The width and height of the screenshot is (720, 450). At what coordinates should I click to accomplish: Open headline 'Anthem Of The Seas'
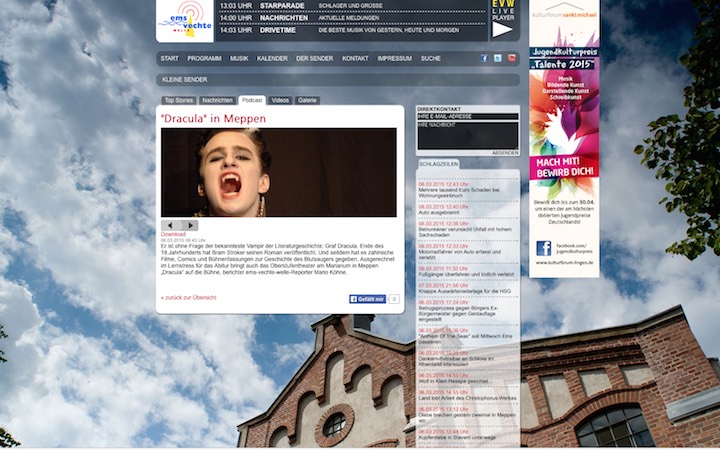click(x=465, y=339)
